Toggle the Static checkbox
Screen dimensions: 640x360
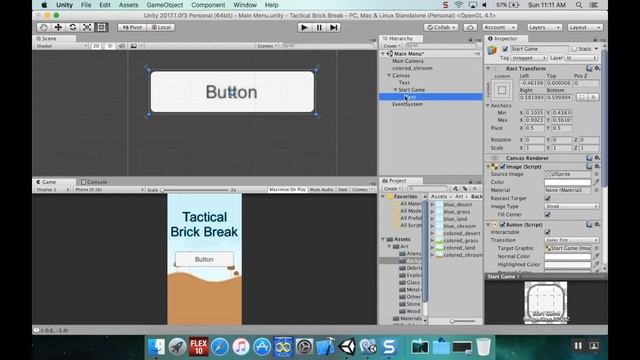[574, 49]
